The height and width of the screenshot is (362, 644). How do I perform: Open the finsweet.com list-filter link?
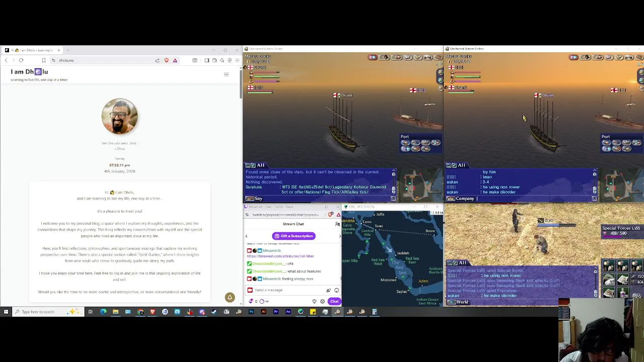click(x=280, y=256)
